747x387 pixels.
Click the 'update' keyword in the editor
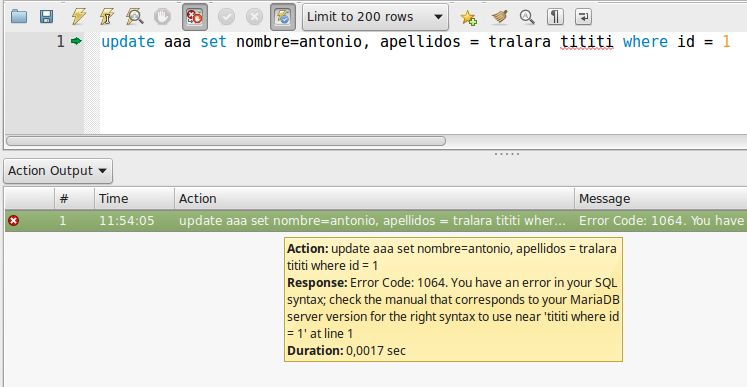tap(128, 42)
